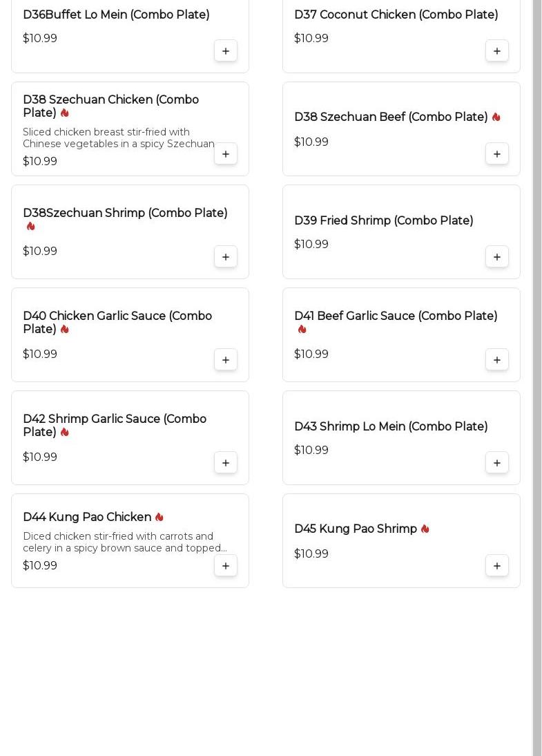Add D38 Szechuan Chicken combo plate
This screenshot has width=542, height=756.
(226, 154)
